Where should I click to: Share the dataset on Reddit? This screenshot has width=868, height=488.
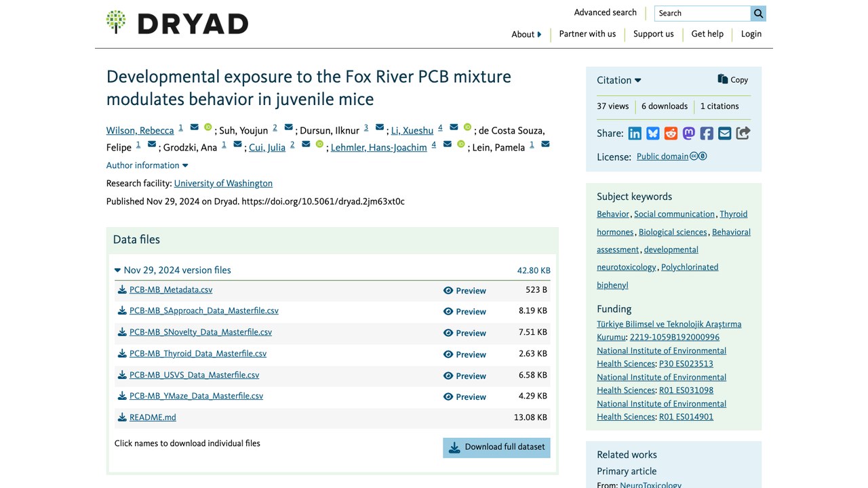[x=671, y=134]
